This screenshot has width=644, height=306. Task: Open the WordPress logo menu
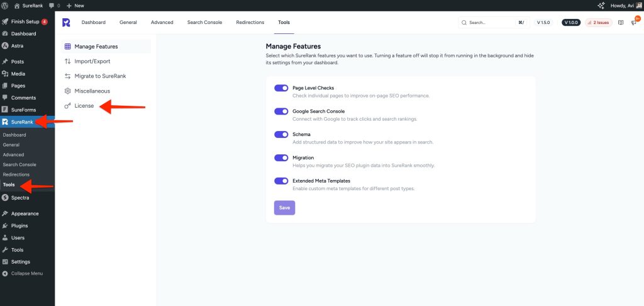[5, 6]
